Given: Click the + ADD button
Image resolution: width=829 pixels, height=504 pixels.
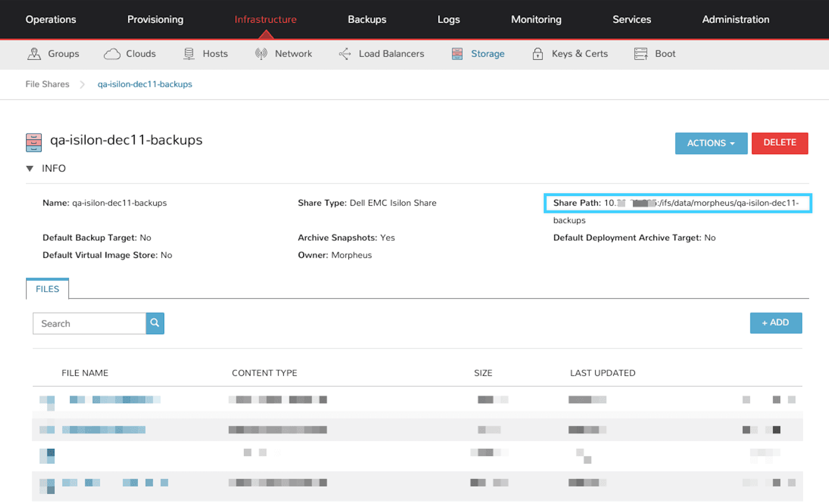Looking at the screenshot, I should click(x=776, y=323).
